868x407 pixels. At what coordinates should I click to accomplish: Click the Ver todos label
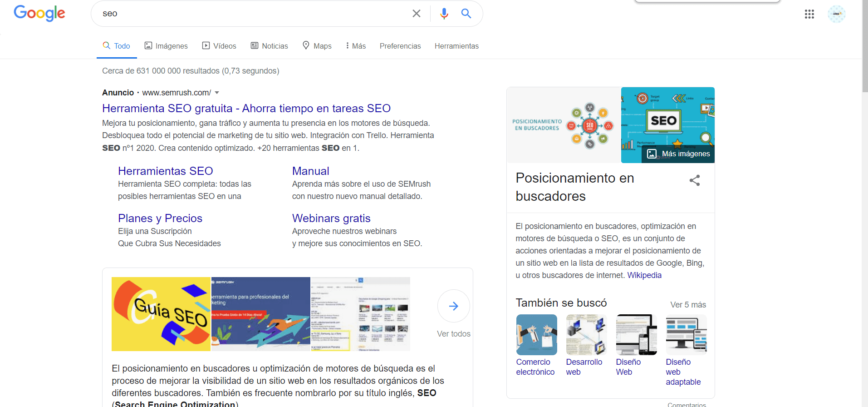point(454,334)
